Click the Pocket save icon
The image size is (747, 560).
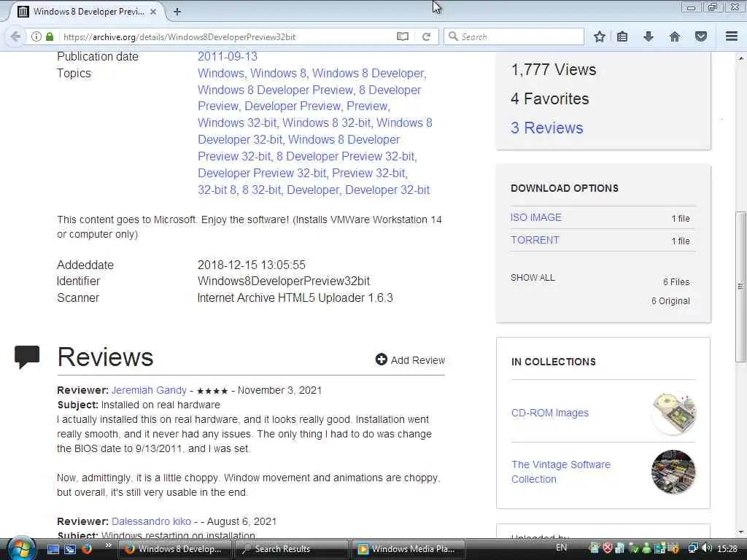click(701, 36)
